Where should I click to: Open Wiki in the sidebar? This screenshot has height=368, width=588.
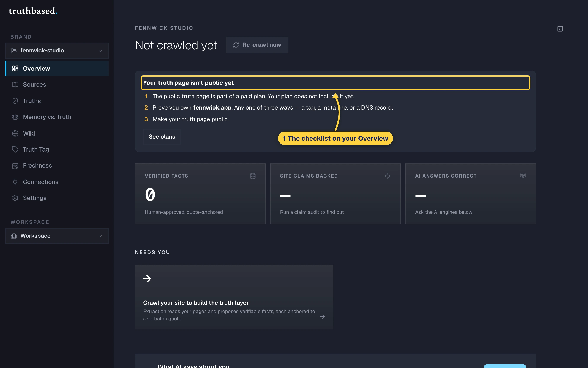tap(57, 133)
